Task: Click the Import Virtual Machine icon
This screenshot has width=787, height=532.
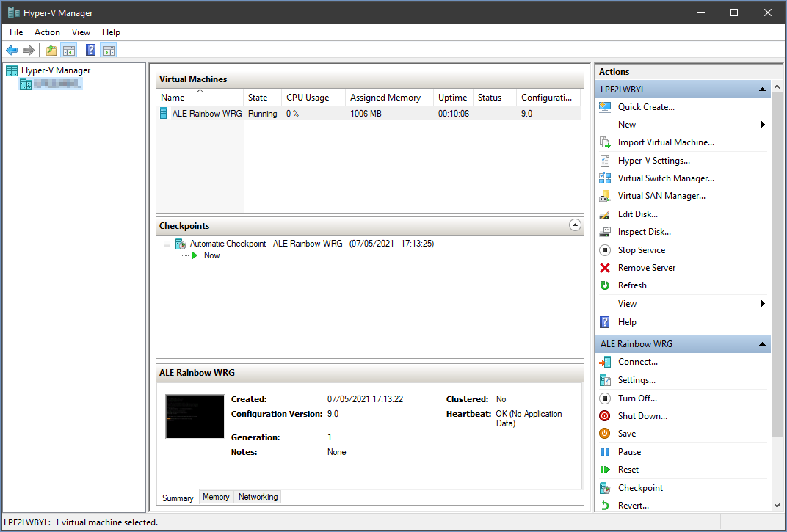Action: point(605,142)
